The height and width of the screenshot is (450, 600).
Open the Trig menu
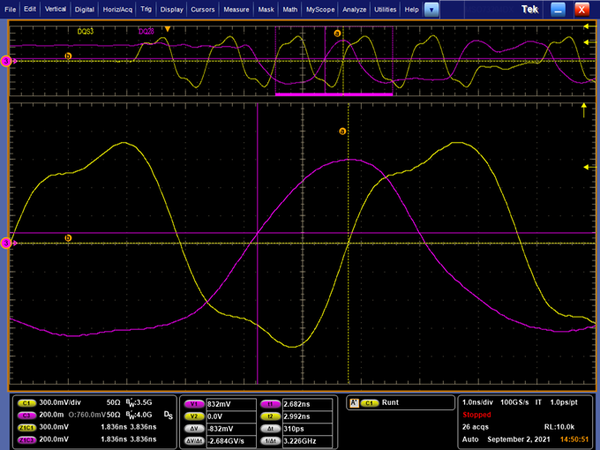point(147,9)
